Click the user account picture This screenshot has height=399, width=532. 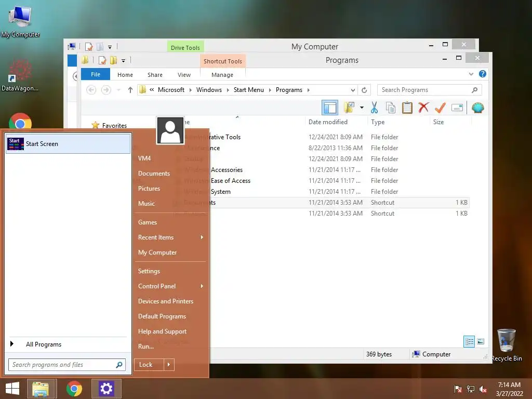click(170, 130)
